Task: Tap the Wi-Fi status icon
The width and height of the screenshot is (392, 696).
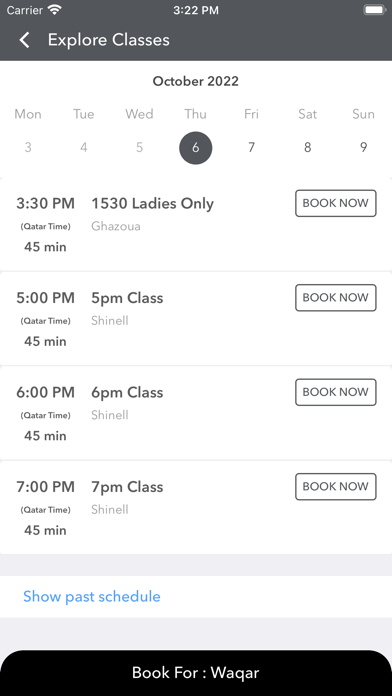Action: coord(55,10)
